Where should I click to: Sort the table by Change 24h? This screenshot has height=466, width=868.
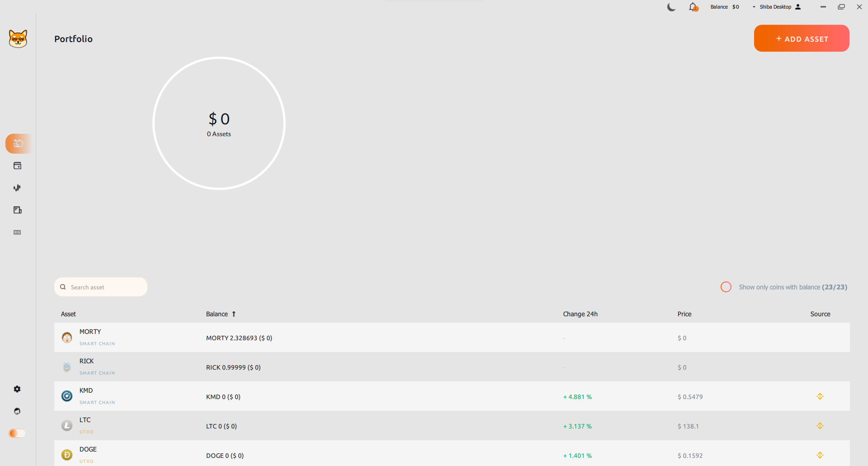[580, 314]
